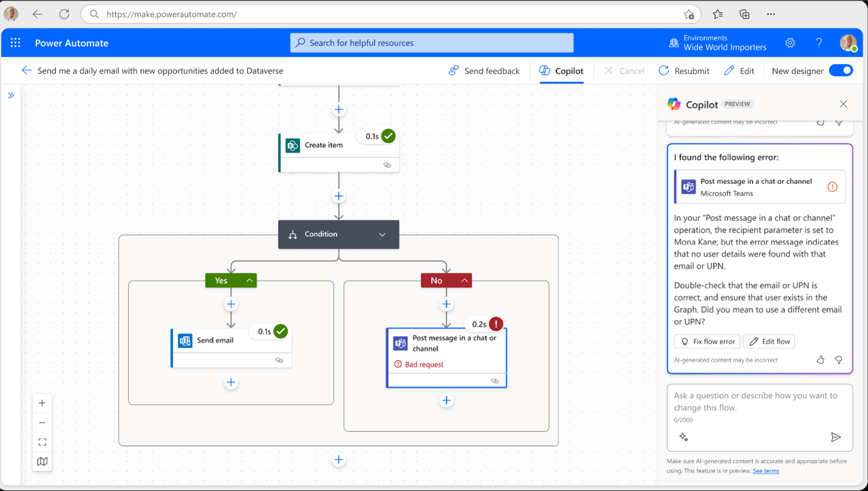
Task: Open the Microsoft 365 app launcher
Action: 15,42
